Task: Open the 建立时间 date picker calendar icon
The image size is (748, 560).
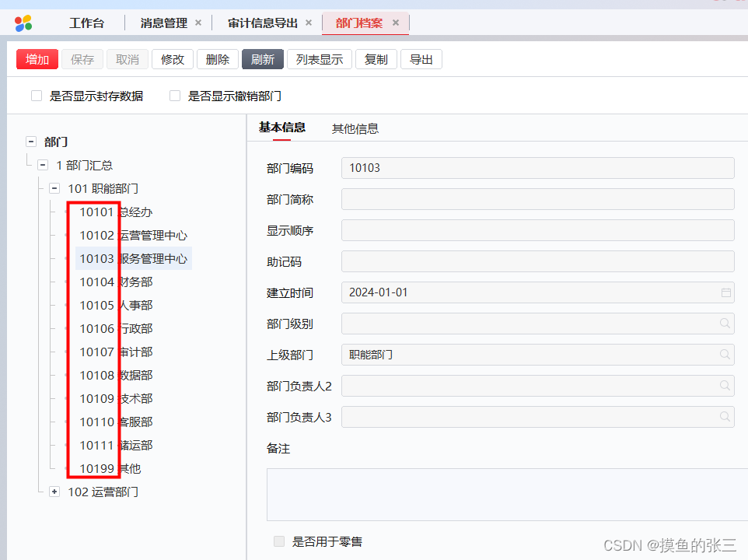Action: [725, 292]
